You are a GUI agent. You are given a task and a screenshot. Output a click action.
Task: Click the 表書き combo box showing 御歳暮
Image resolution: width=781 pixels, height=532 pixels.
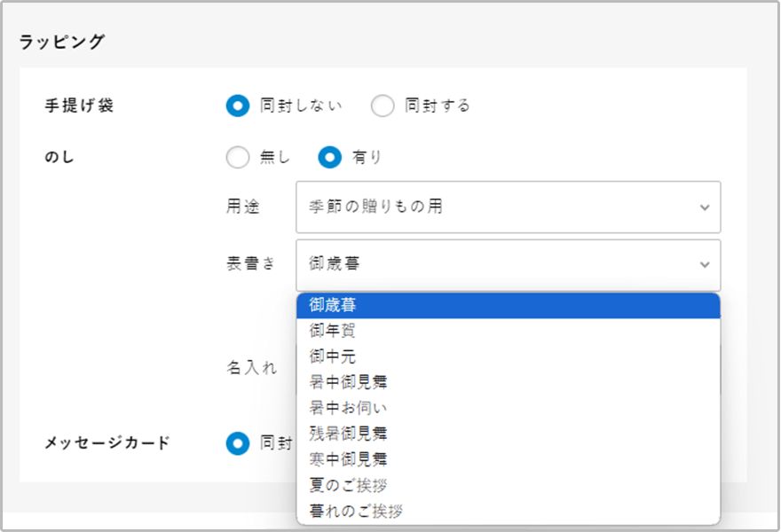coord(497,264)
